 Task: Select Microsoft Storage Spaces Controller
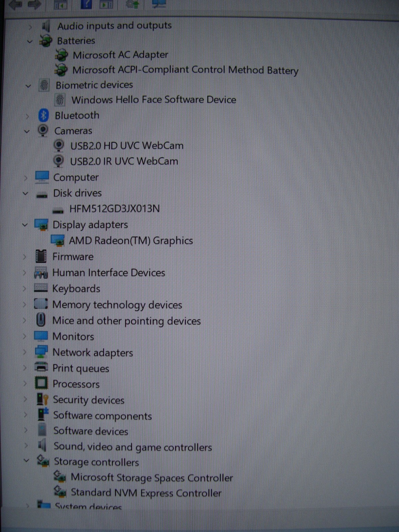point(152,478)
